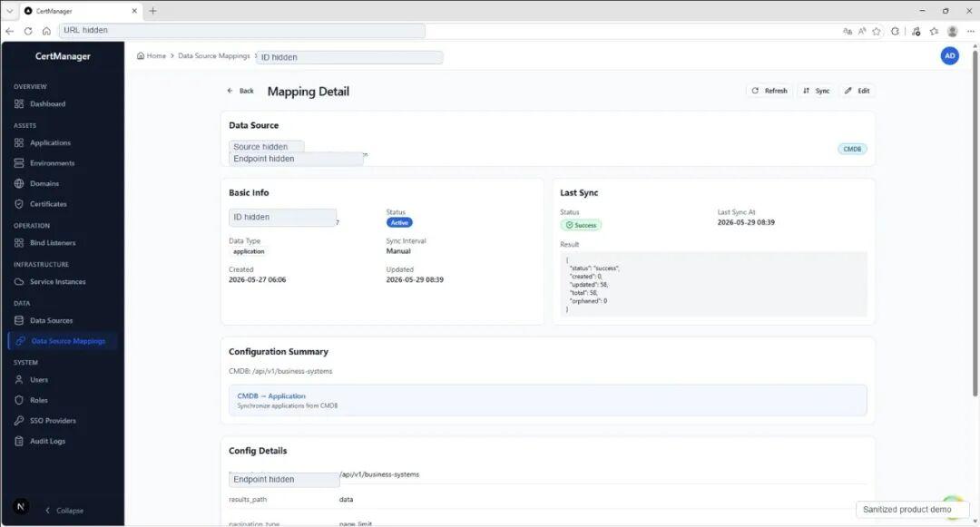Select Created date 2026-05-27 06:06
This screenshot has height=527, width=980.
(x=257, y=279)
